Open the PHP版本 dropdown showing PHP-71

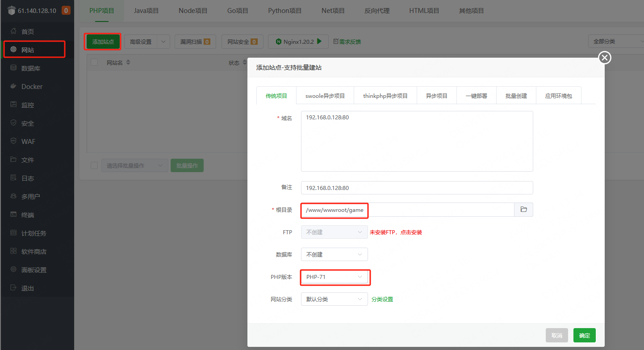(335, 277)
